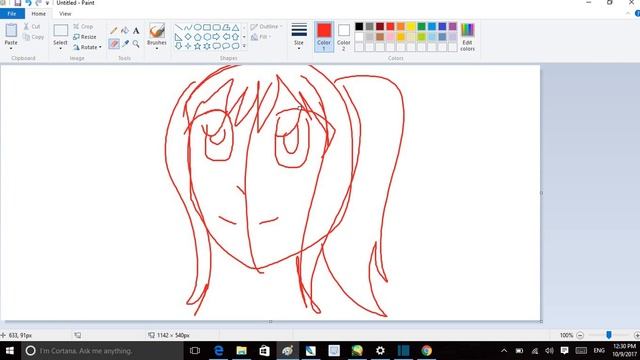The width and height of the screenshot is (640, 360).
Task: Click the zoom slider thumb
Action: (609, 335)
